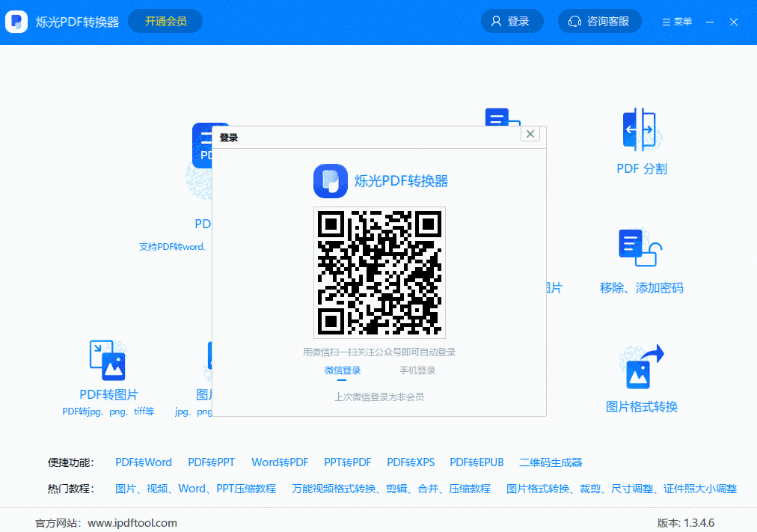Click the 上次微信登录为非会员 notice text

379,397
